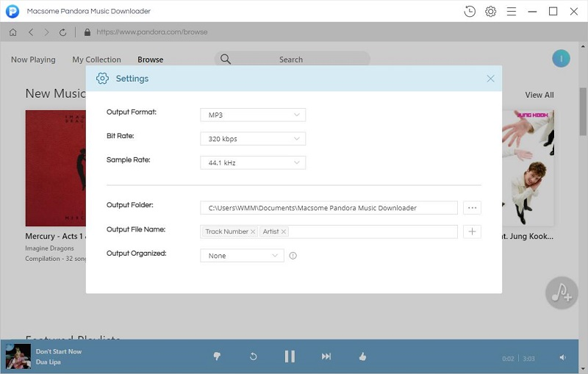Click the scrollbar down arrow
Image resolution: width=588 pixels, height=374 pixels.
(x=583, y=368)
